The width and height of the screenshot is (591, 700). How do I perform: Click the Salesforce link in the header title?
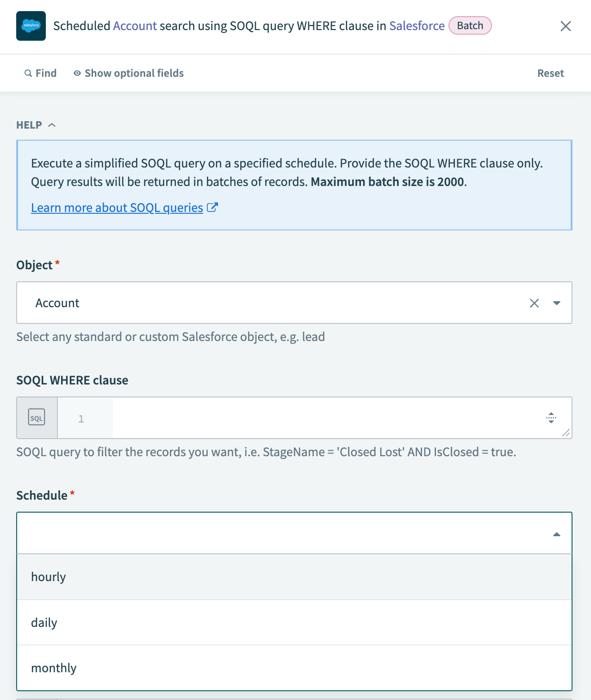pyautogui.click(x=416, y=26)
